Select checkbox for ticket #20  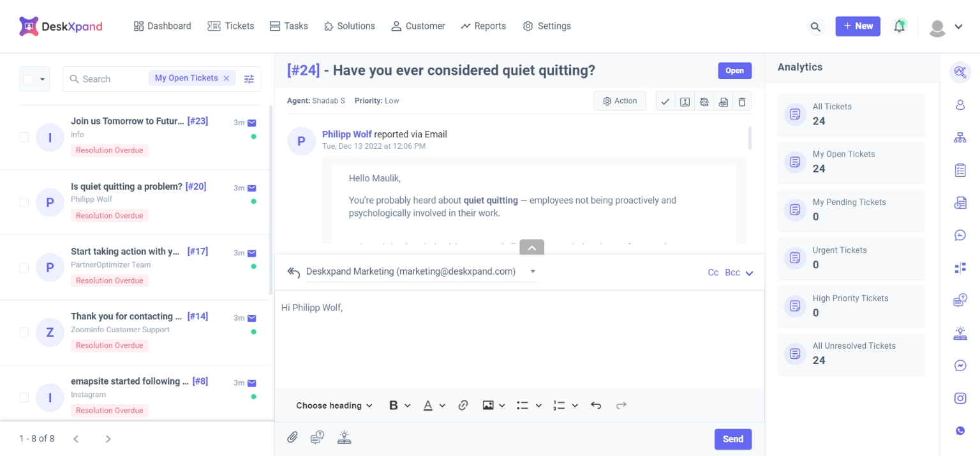[24, 202]
